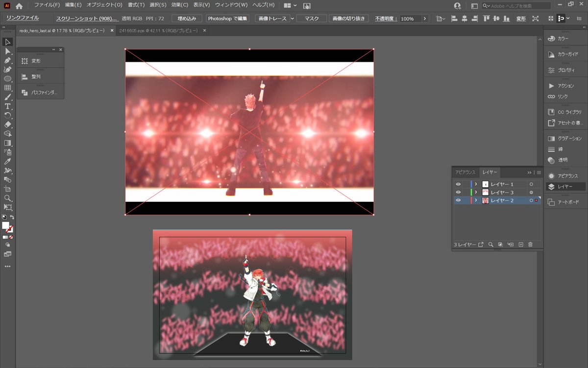Click the 埋め込み button
Image resolution: width=588 pixels, height=368 pixels.
(x=187, y=19)
